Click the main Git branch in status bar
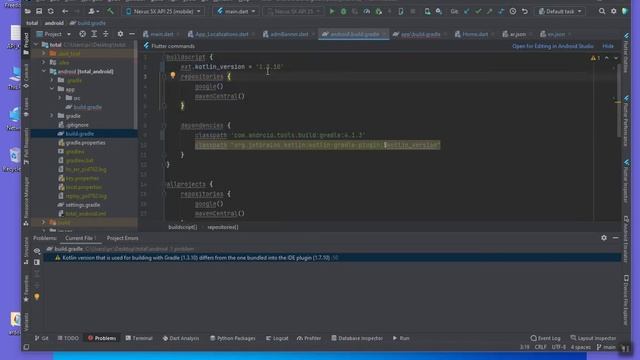640x360 pixels. (606, 347)
